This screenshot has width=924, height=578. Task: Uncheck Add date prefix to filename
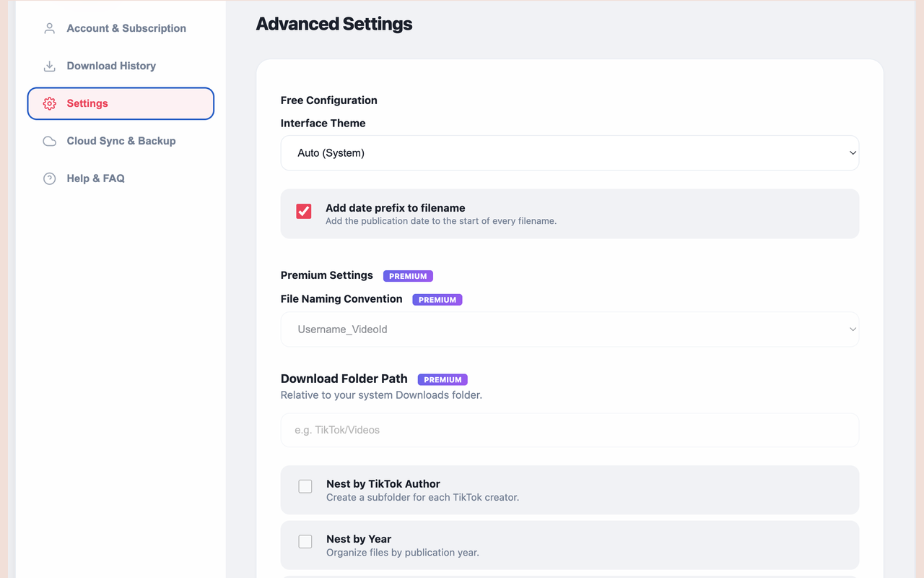coord(304,211)
